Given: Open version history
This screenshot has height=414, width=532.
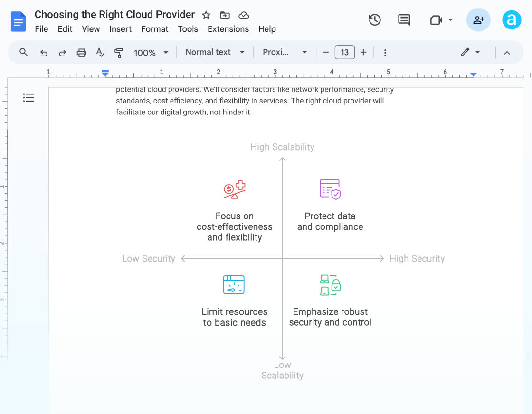Looking at the screenshot, I should coord(374,20).
